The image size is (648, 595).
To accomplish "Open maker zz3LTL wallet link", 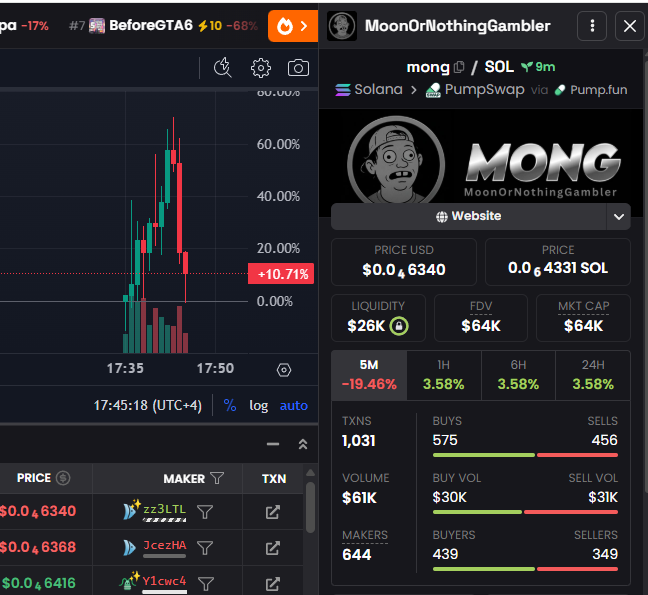I will coord(164,509).
